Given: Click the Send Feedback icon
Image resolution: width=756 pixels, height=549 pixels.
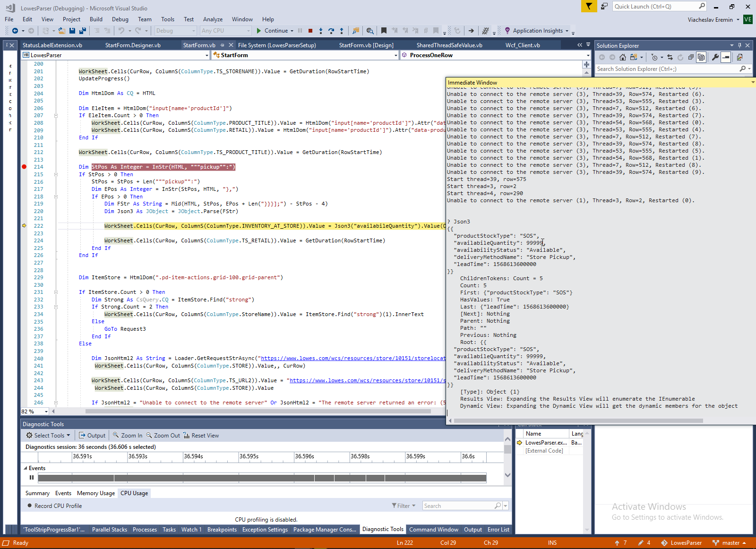Looking at the screenshot, I should click(x=604, y=6).
